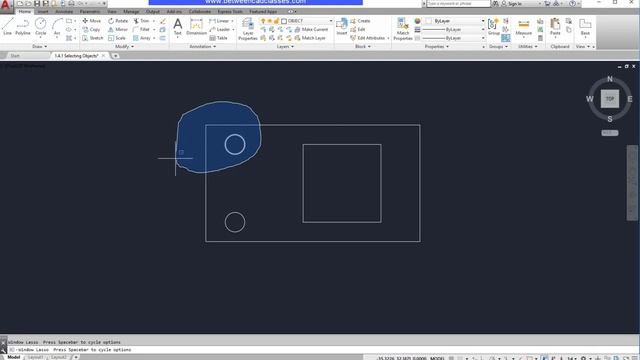Open the lineweight ByLayer dropdown
The height and width of the screenshot is (360, 640).
[453, 29]
